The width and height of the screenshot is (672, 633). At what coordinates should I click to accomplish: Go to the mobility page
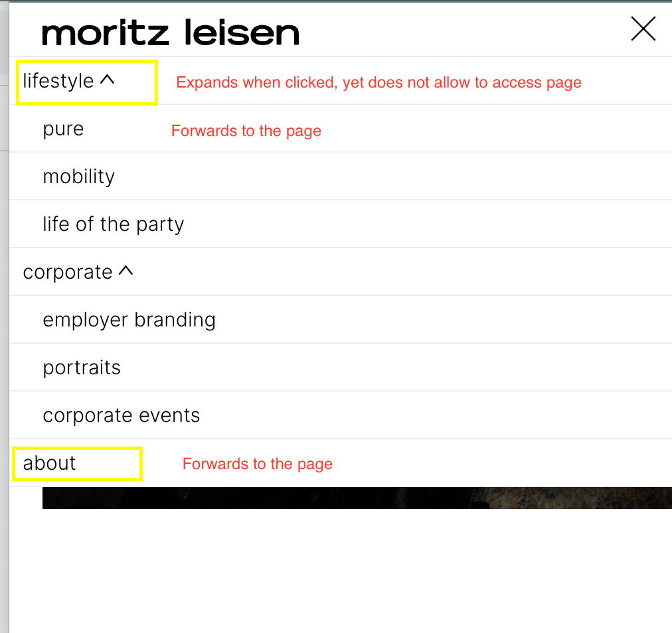[x=78, y=176]
